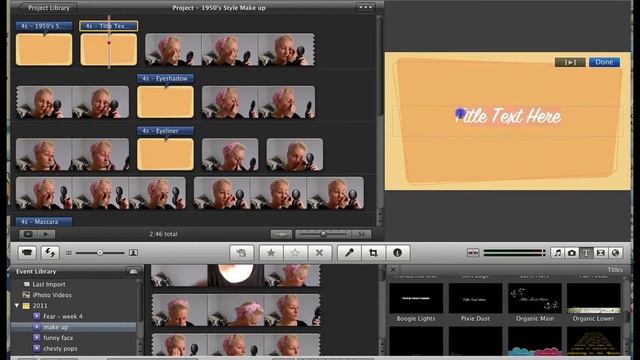640x360 pixels.
Task: Click the Done button in the viewer
Action: (604, 62)
